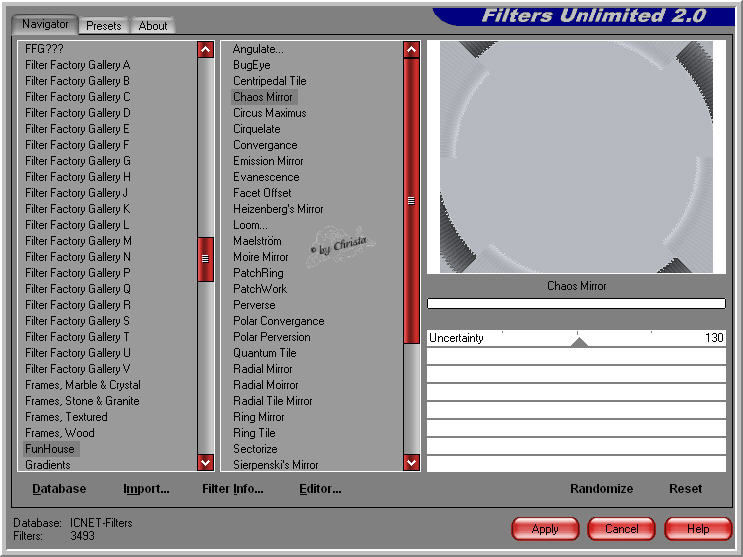This screenshot has height=557, width=743.
Task: Click the Uncertainty slider handle
Action: (x=579, y=342)
